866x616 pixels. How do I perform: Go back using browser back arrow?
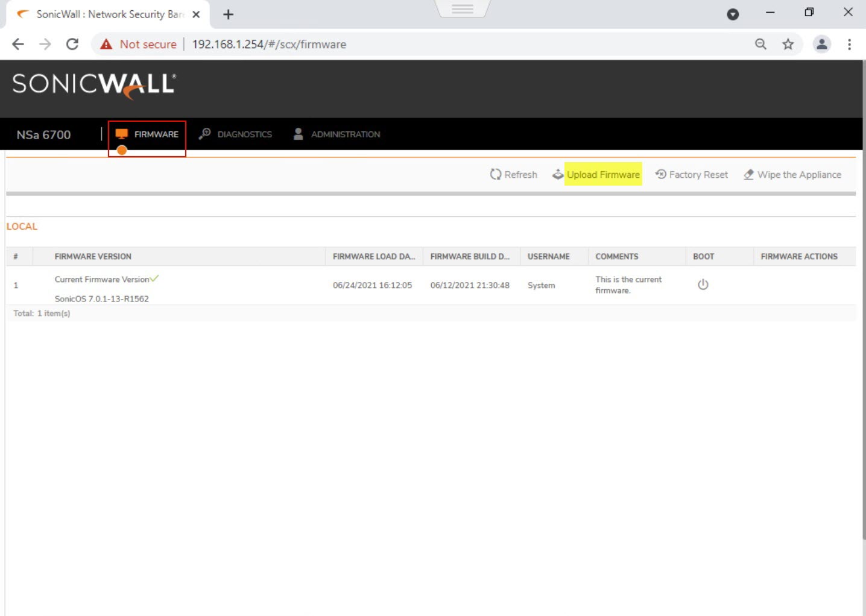[18, 44]
